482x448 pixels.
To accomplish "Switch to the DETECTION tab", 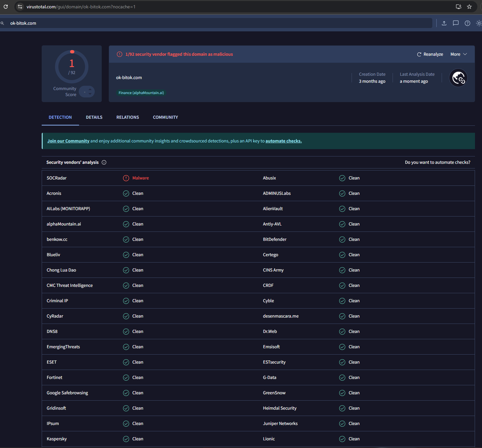I will click(60, 117).
